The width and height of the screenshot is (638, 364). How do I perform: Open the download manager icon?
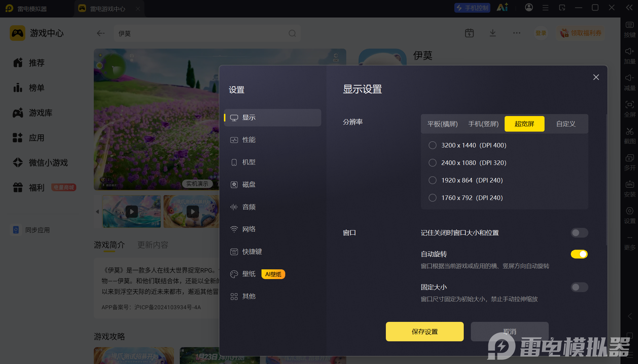coord(493,33)
